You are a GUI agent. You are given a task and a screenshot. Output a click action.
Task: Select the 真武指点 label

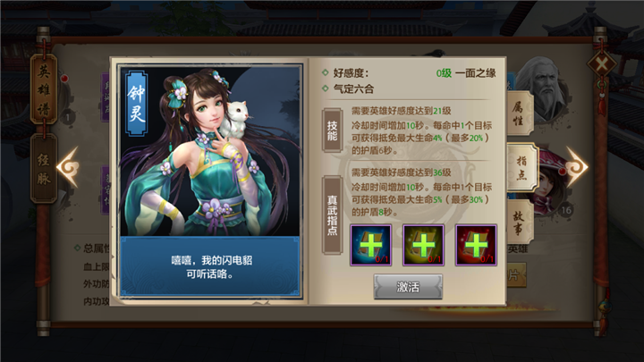332,215
